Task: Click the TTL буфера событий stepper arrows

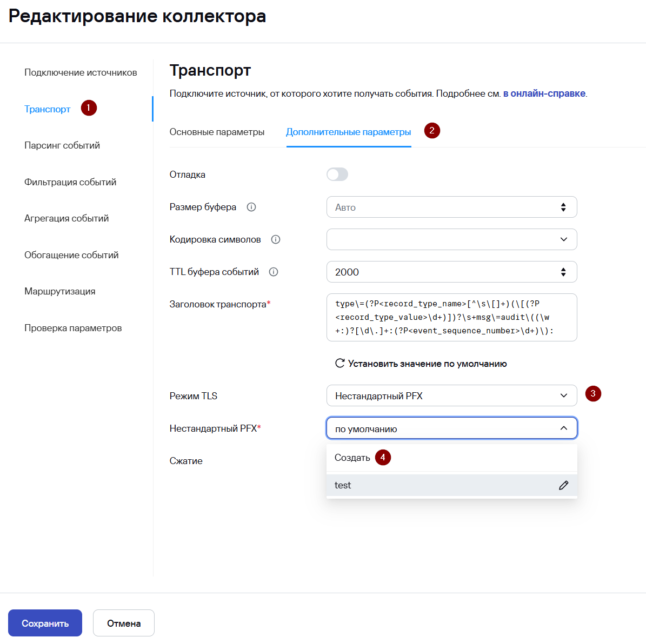Action: [x=563, y=272]
